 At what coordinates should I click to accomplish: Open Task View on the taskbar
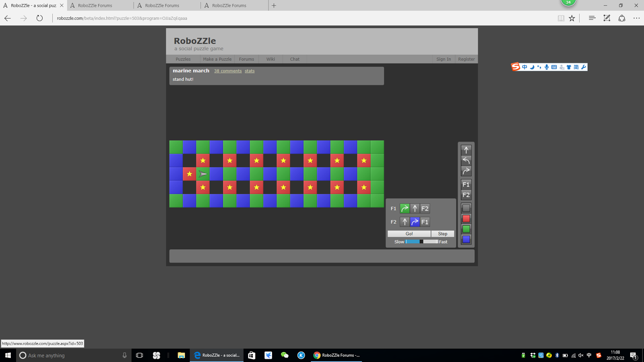coord(140,355)
